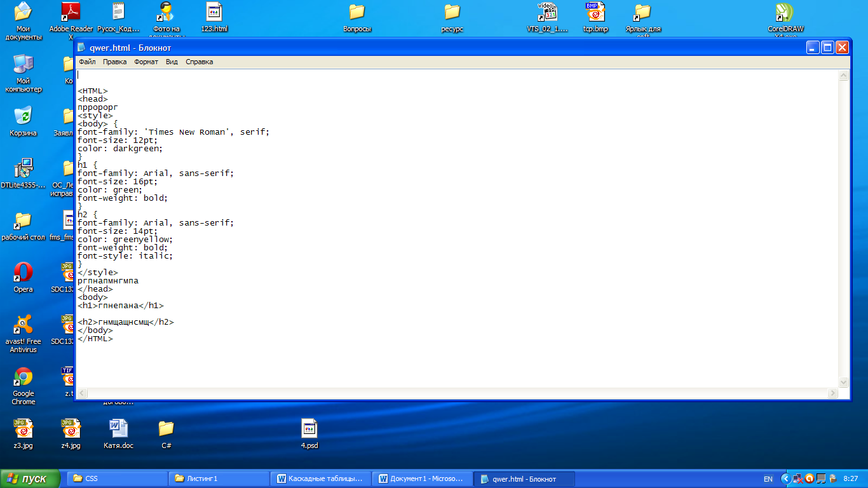Click the vertical scrollbar down arrow

[x=844, y=383]
